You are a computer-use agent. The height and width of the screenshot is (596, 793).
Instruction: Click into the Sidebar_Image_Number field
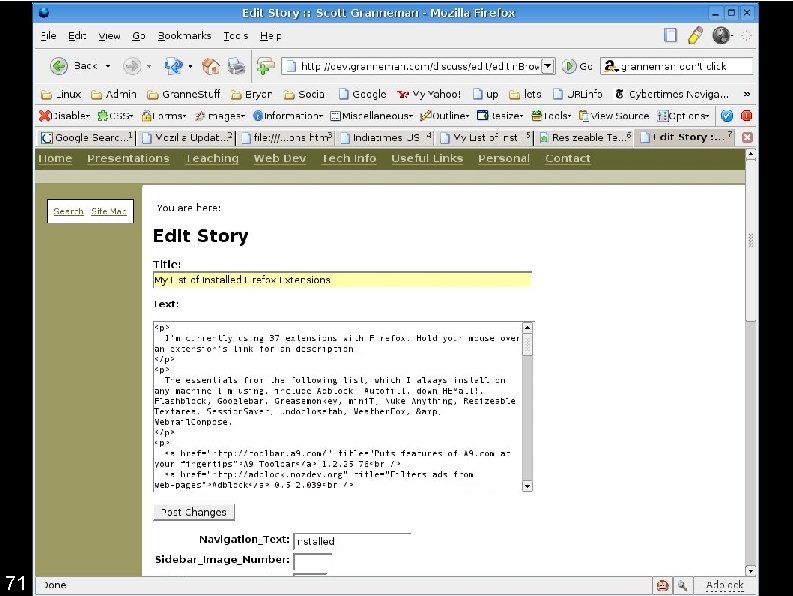pyautogui.click(x=313, y=561)
